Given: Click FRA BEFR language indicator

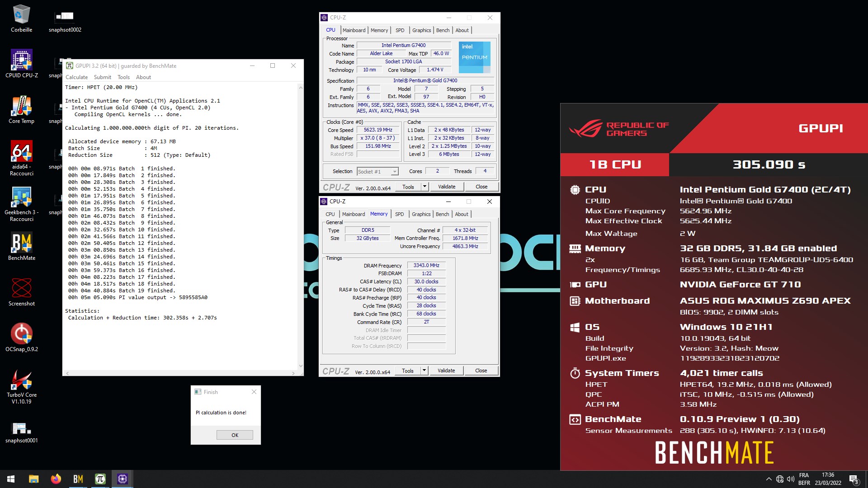Looking at the screenshot, I should tap(804, 479).
